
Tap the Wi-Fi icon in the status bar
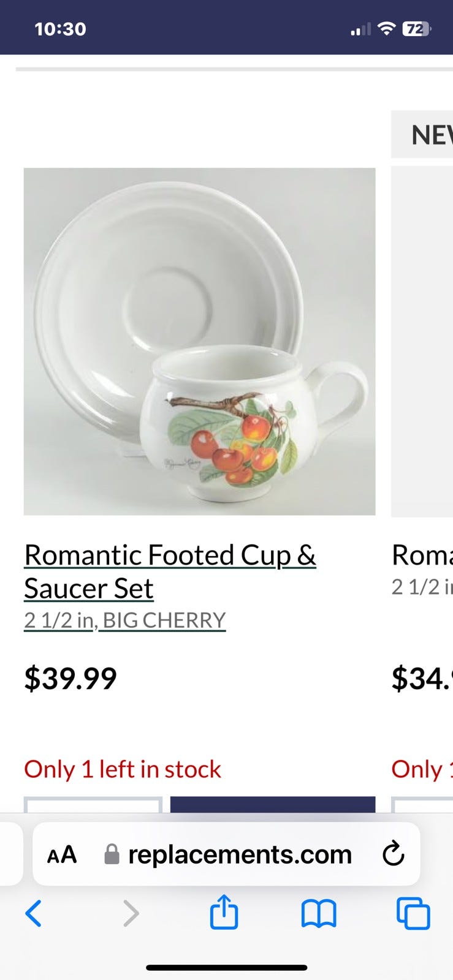point(386,29)
